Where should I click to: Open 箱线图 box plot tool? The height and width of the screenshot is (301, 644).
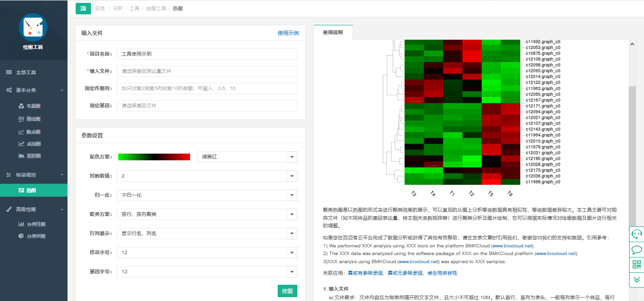point(33,119)
